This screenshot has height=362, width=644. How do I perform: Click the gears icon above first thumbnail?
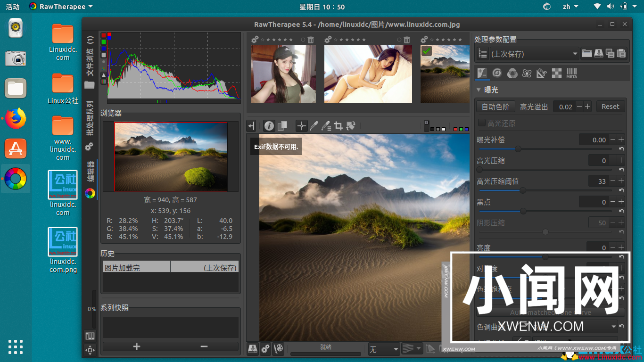coord(255,40)
